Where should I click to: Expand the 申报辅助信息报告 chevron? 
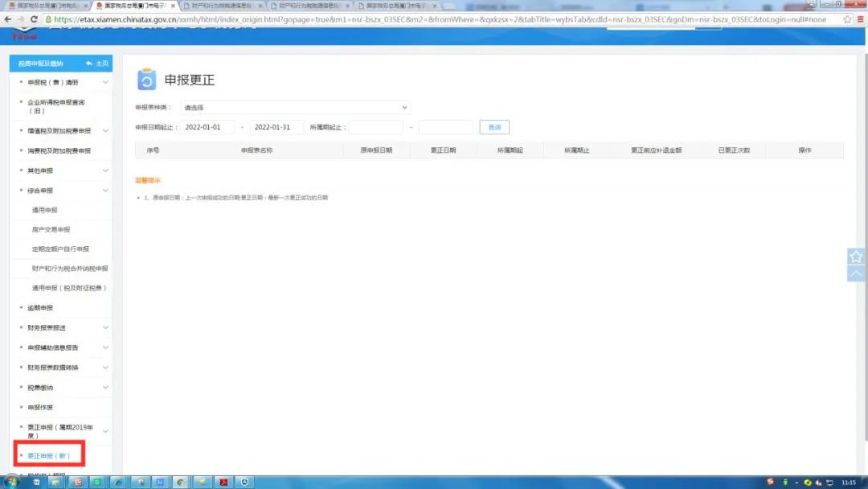click(x=105, y=347)
